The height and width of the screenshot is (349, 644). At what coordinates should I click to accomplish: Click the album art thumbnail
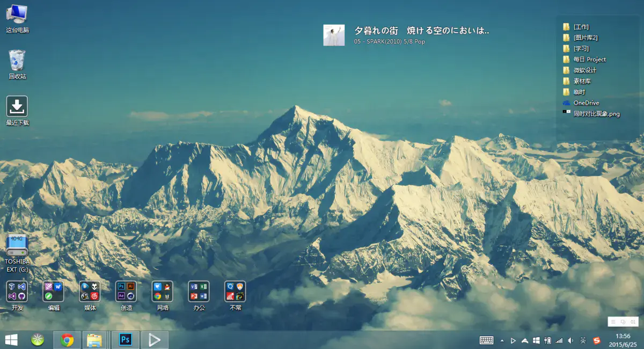pyautogui.click(x=334, y=35)
